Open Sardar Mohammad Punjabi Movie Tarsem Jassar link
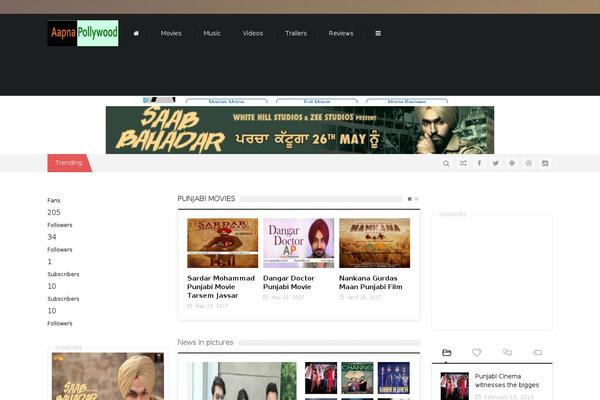The width and height of the screenshot is (600, 400). (221, 287)
